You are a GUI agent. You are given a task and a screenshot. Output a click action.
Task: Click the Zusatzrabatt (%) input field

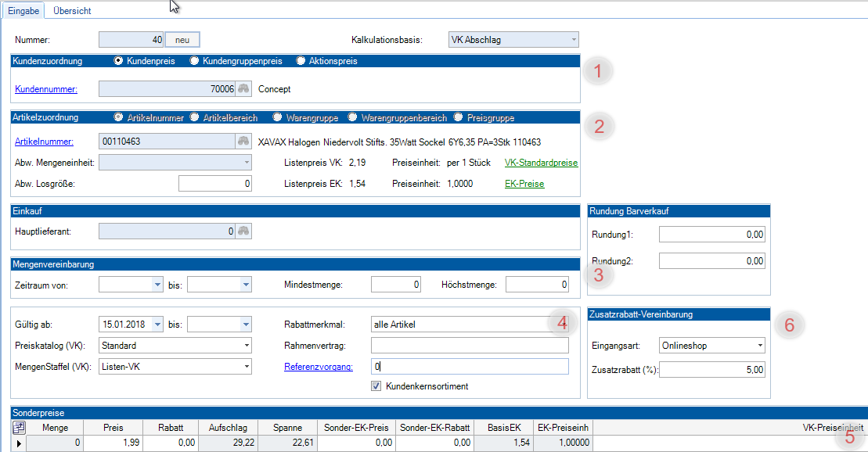pos(711,369)
